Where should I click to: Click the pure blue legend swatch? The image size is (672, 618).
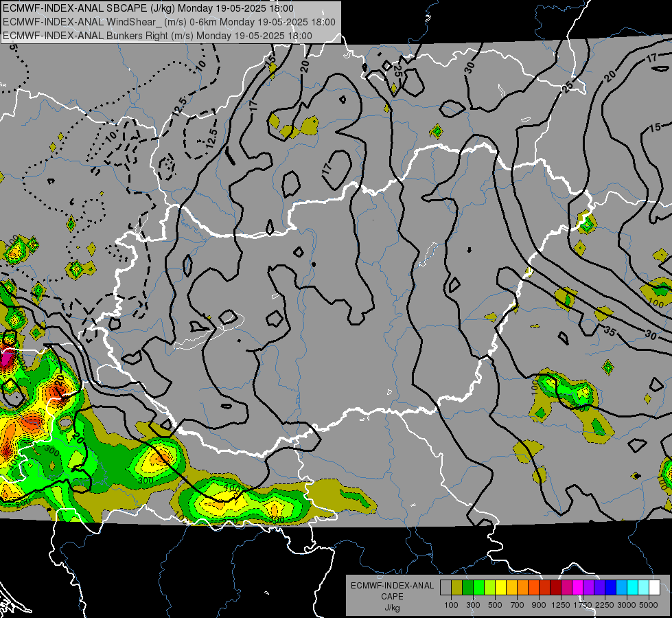pyautogui.click(x=611, y=587)
